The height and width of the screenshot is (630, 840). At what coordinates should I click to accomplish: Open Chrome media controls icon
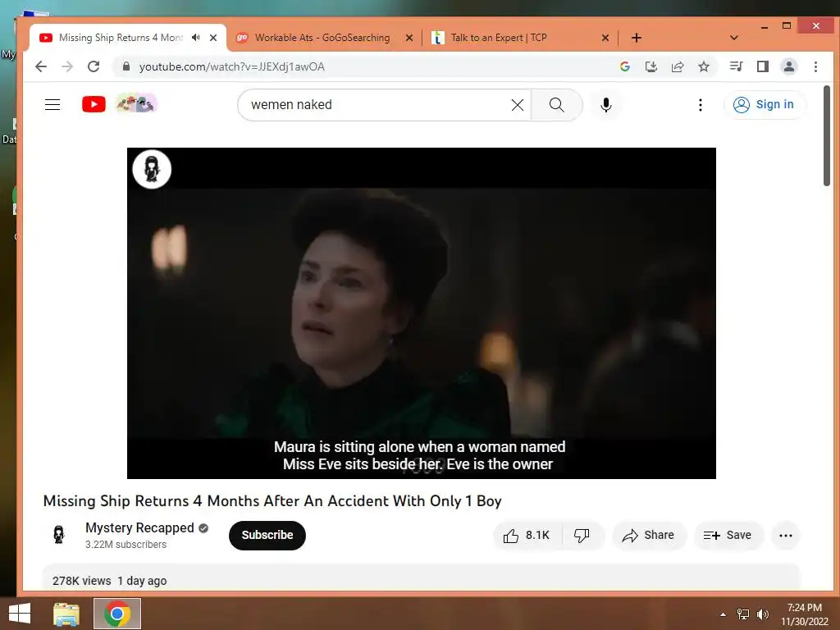[x=736, y=66]
